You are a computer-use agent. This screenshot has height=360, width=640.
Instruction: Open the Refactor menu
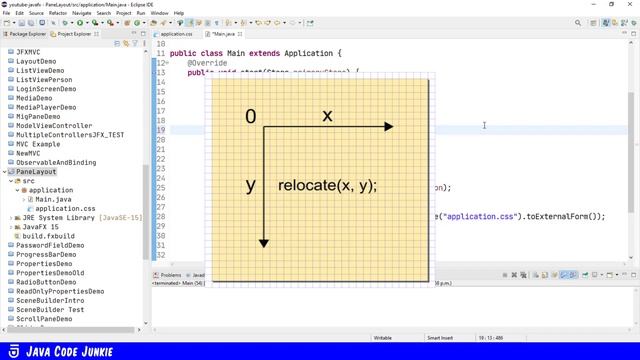[x=58, y=13]
